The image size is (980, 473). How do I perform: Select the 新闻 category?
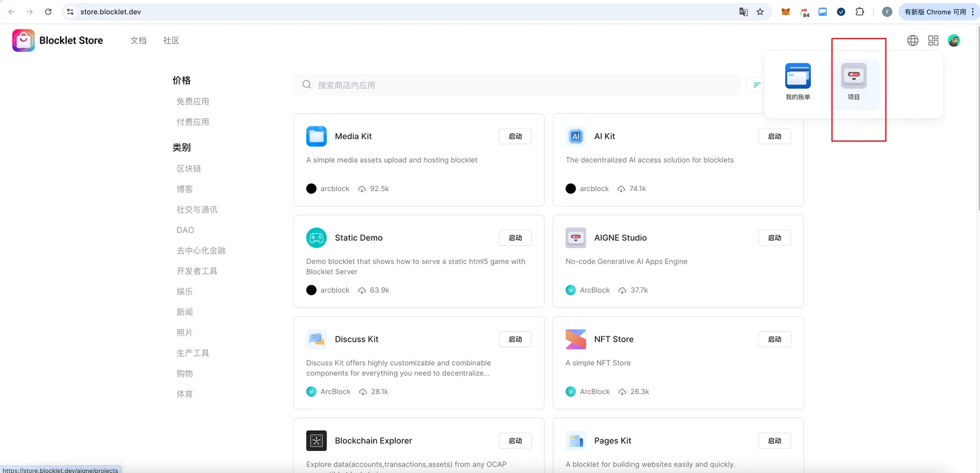point(185,312)
